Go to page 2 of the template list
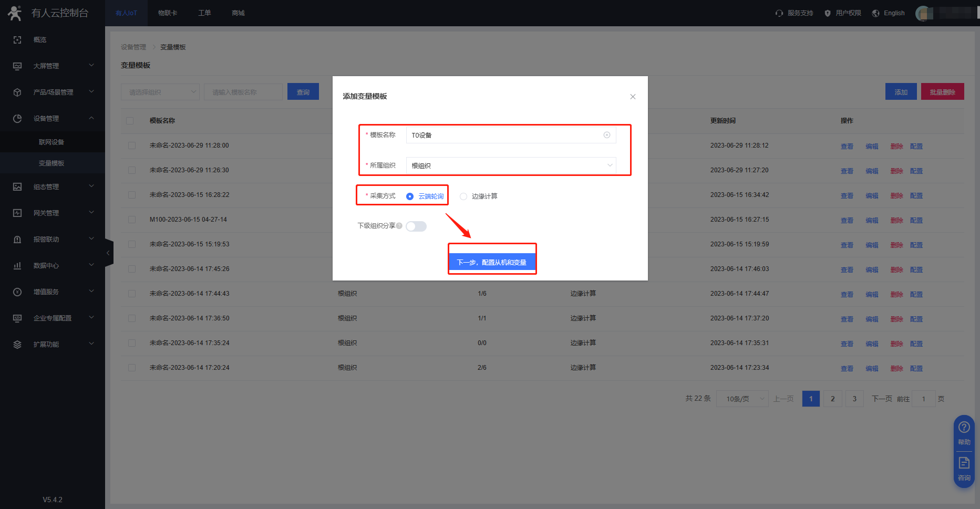 832,399
